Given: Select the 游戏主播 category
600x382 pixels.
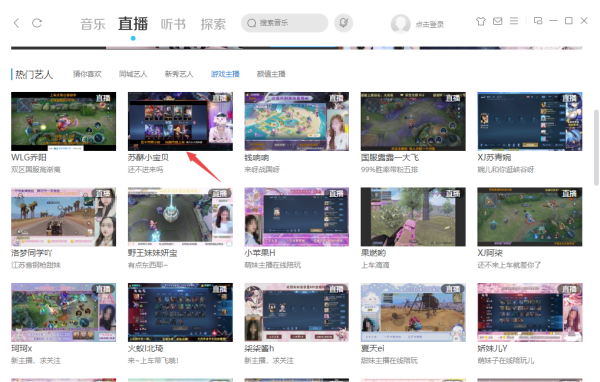Looking at the screenshot, I should pos(225,74).
